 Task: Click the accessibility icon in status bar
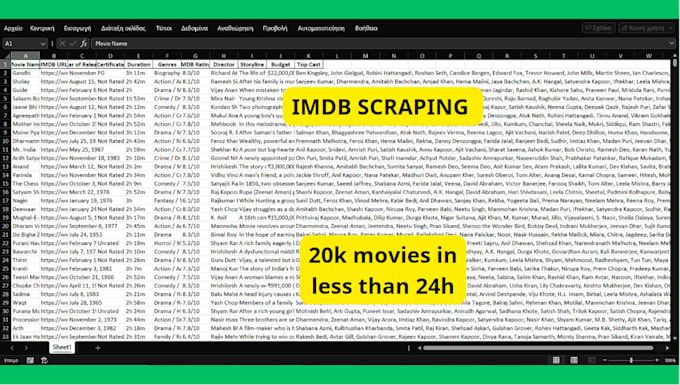[x=44, y=360]
